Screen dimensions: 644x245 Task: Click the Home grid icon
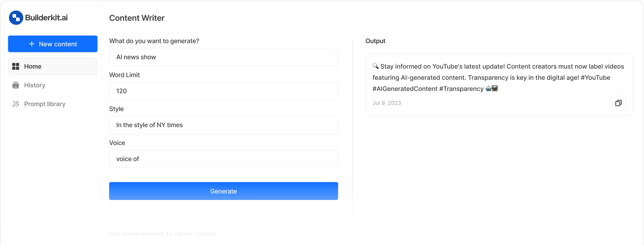[x=16, y=66]
